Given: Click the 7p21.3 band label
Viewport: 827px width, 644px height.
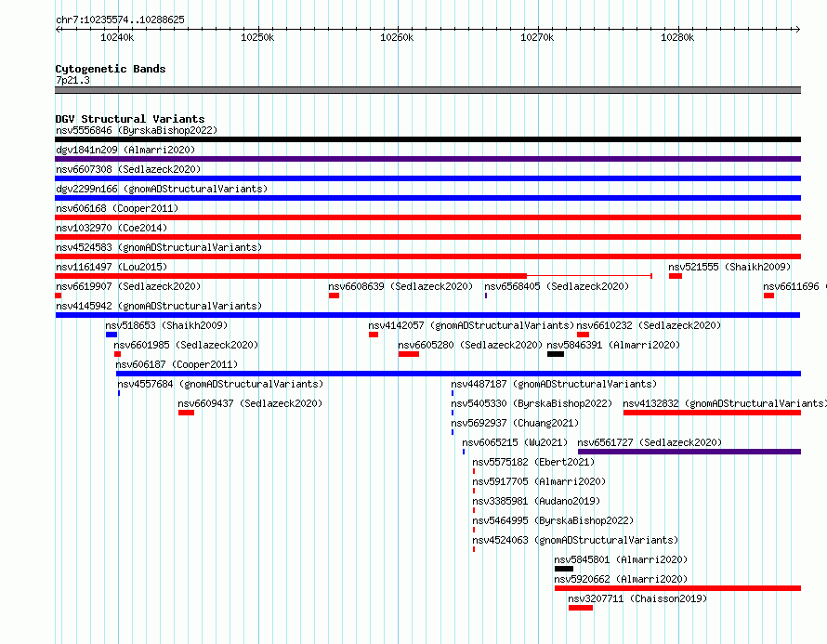Looking at the screenshot, I should 72,80.
